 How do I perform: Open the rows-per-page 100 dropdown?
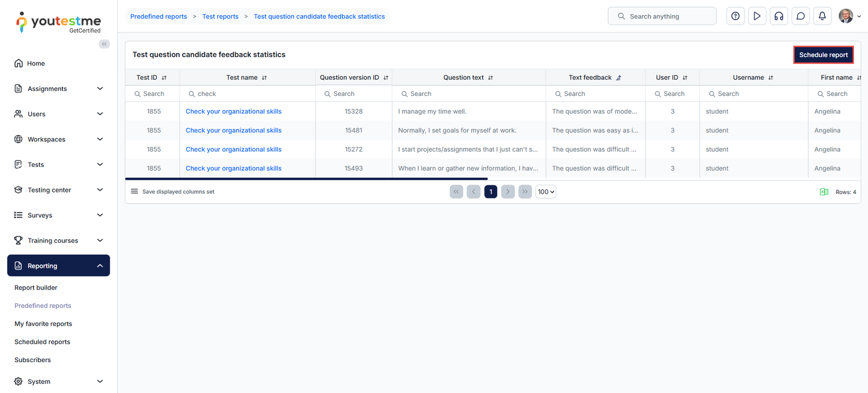pyautogui.click(x=546, y=192)
